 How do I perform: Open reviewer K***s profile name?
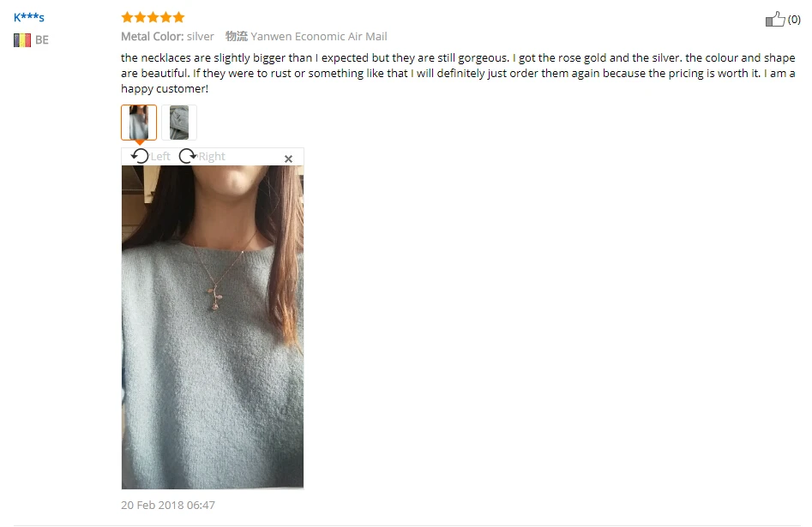29,17
